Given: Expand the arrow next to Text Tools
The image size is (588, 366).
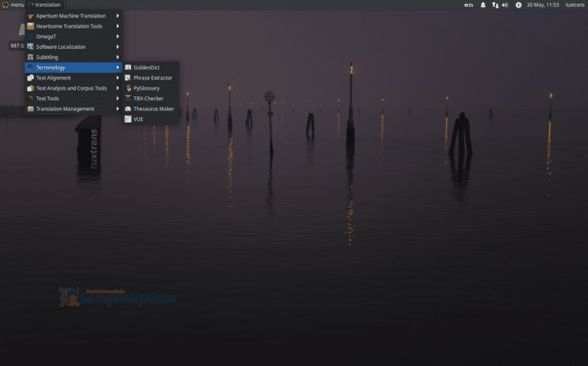Looking at the screenshot, I should 118,98.
